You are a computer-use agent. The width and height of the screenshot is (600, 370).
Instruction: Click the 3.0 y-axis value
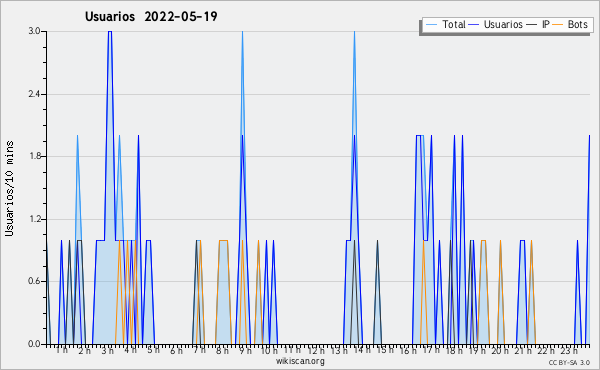(x=34, y=31)
